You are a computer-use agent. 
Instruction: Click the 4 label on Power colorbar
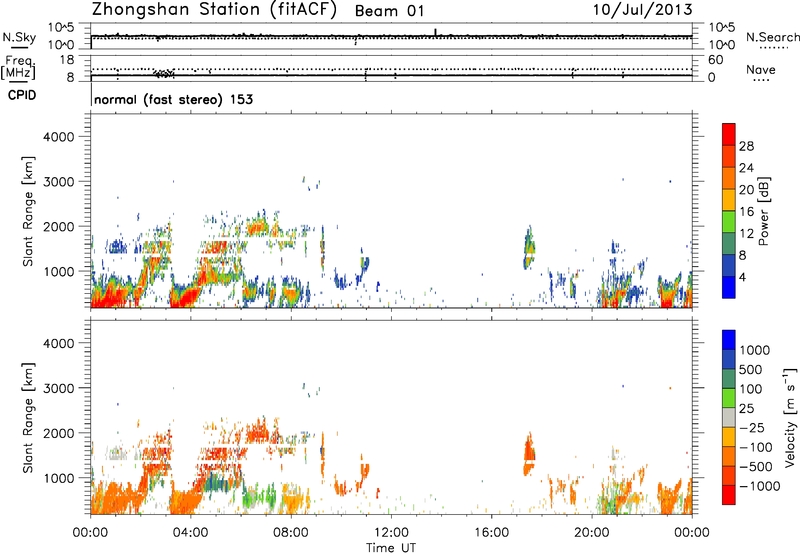coord(744,277)
